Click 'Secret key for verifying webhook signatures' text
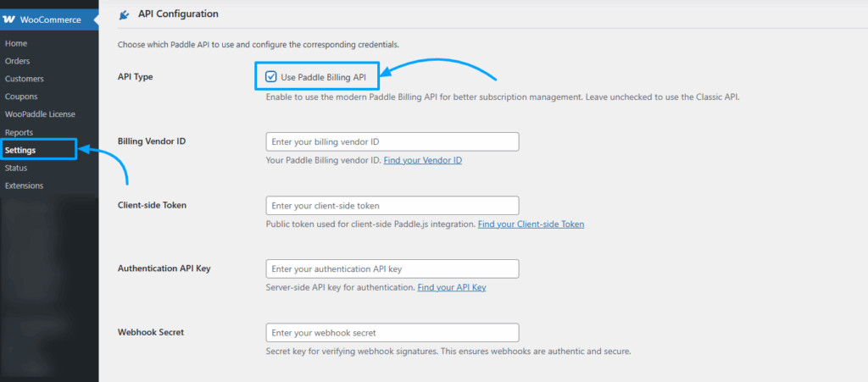The width and height of the screenshot is (868, 382). pyautogui.click(x=448, y=351)
